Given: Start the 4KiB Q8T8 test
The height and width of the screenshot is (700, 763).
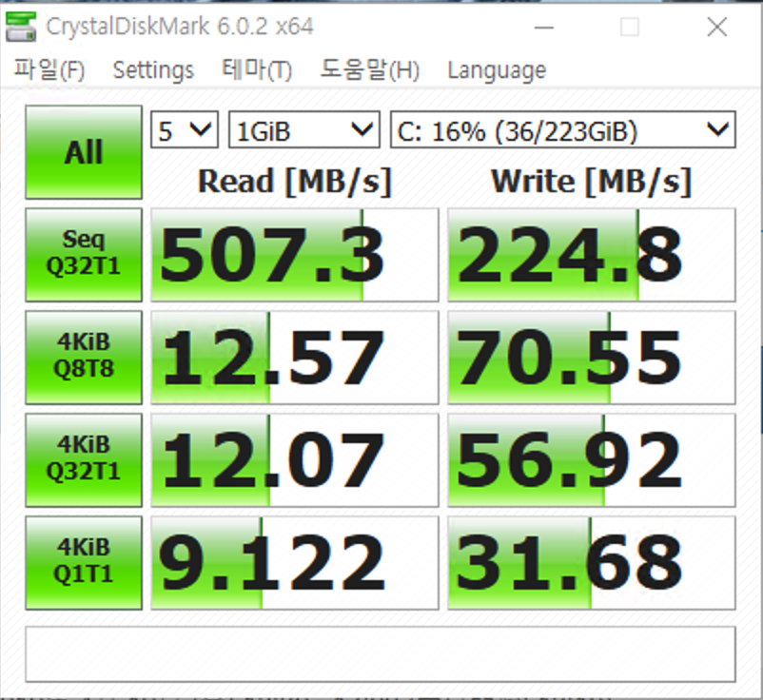Looking at the screenshot, I should point(84,358).
